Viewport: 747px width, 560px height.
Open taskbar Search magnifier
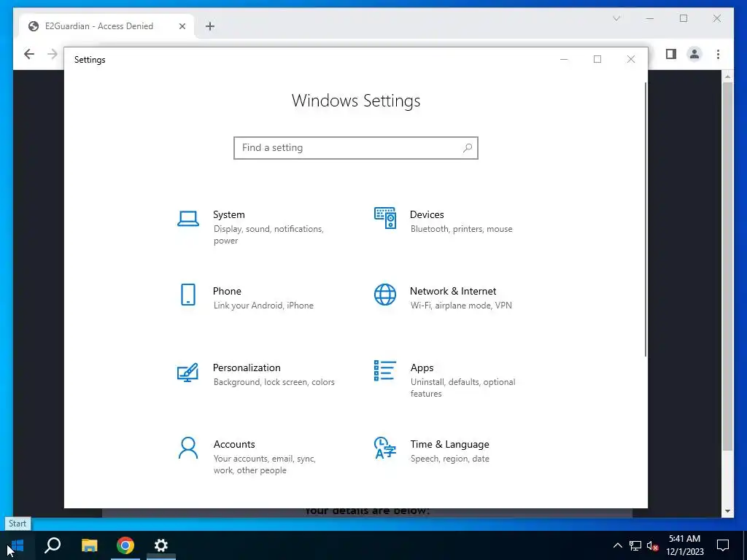[x=53, y=545]
